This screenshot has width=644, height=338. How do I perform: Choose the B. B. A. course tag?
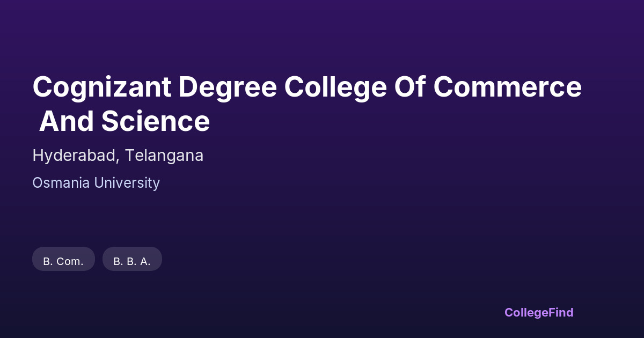(132, 261)
